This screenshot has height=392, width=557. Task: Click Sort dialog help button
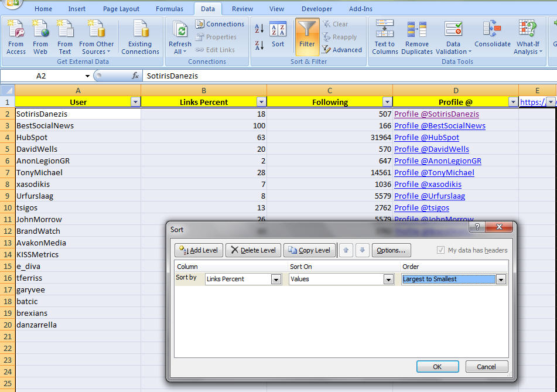(477, 227)
